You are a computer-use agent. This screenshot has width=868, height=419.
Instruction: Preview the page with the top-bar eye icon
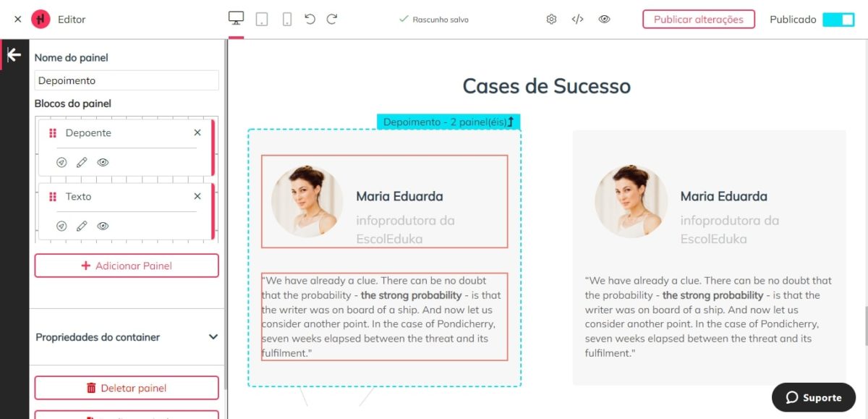coord(604,20)
